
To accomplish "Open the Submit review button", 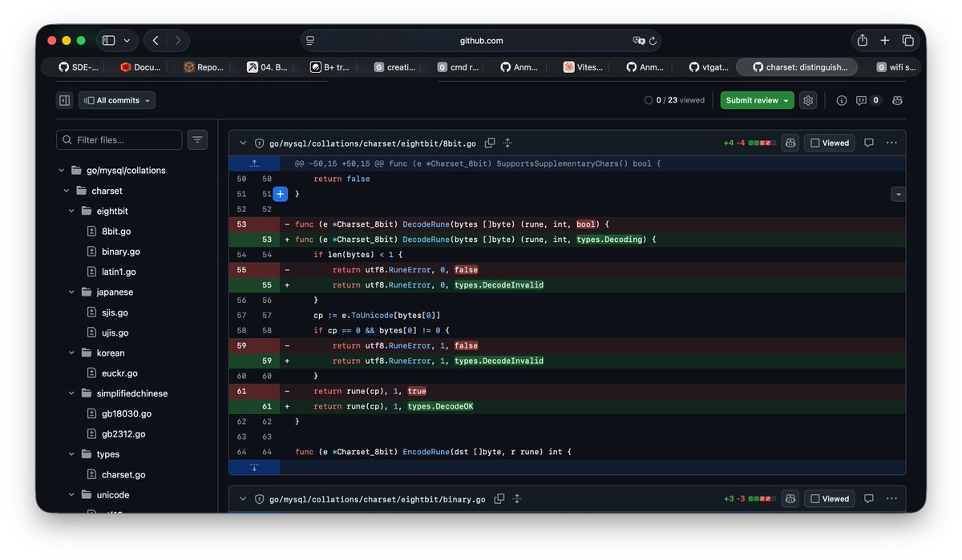I will pos(757,100).
